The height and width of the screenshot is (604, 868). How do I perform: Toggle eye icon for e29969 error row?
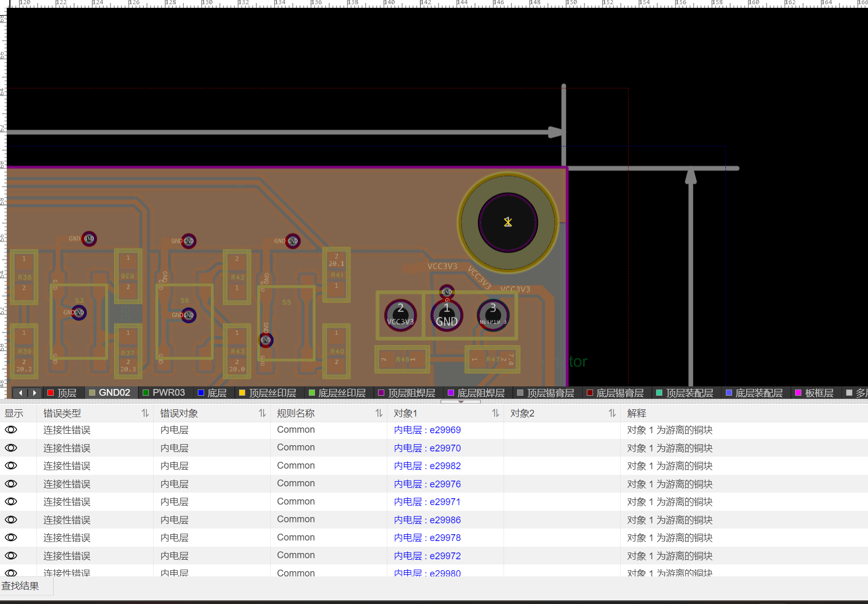click(11, 430)
